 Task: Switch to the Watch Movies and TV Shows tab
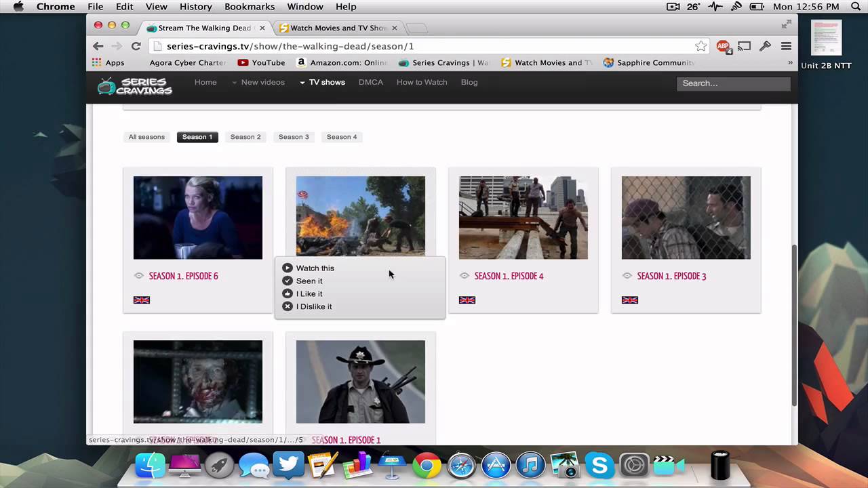click(x=338, y=28)
